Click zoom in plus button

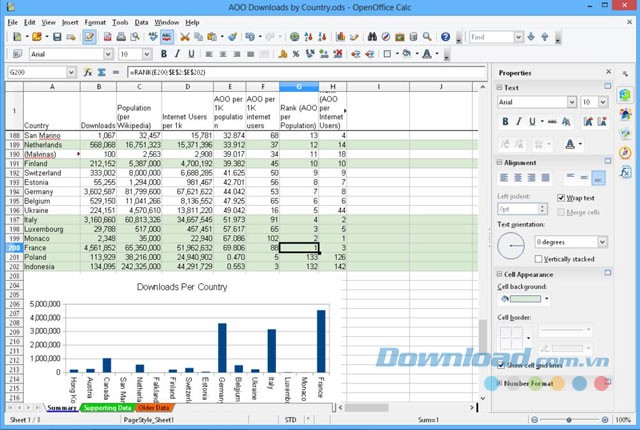[605, 419]
